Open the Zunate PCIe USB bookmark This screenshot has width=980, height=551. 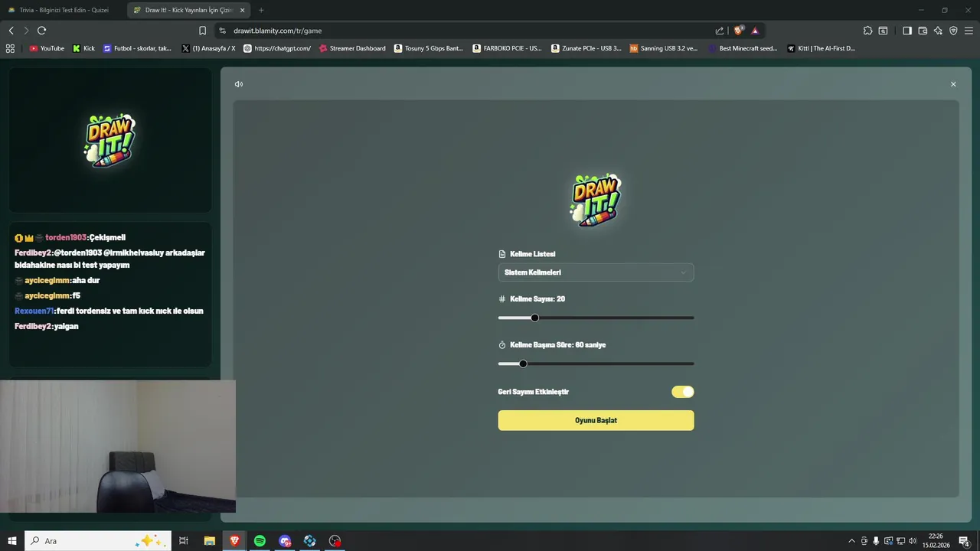[x=586, y=48]
